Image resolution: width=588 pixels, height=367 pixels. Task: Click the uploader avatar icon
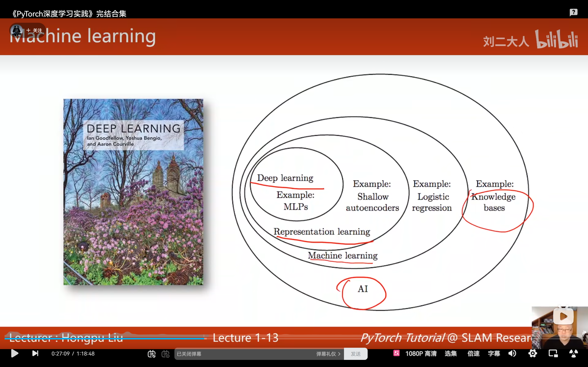pyautogui.click(x=17, y=30)
